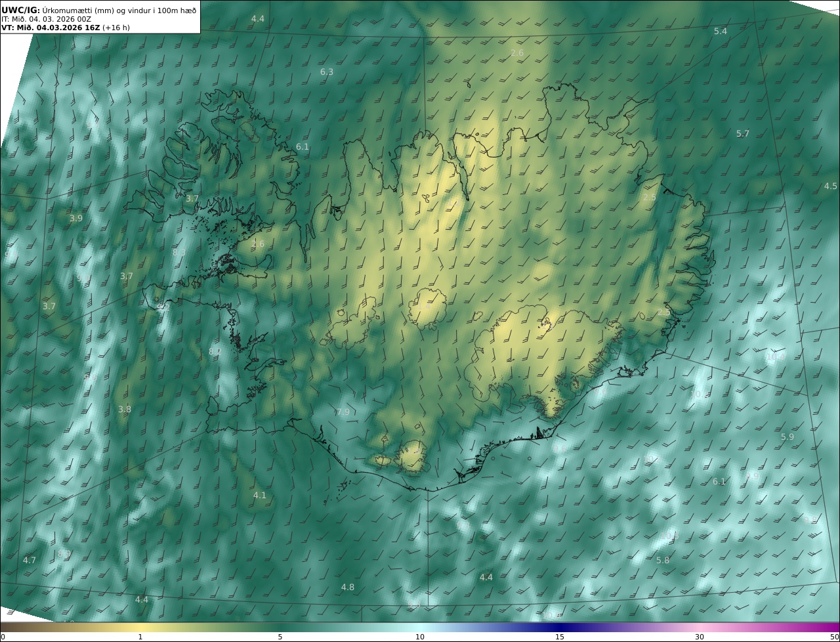840x642 pixels.
Task: Click the colorbar tick label 1
Action: pyautogui.click(x=140, y=637)
